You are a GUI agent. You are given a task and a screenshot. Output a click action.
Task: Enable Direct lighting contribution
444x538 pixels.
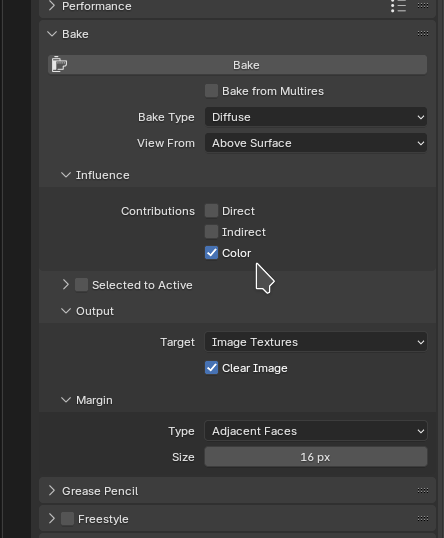pyautogui.click(x=211, y=211)
